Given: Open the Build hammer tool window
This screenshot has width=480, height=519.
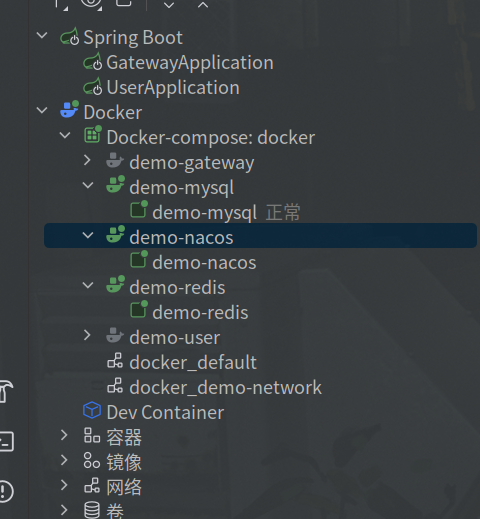Looking at the screenshot, I should (6, 392).
